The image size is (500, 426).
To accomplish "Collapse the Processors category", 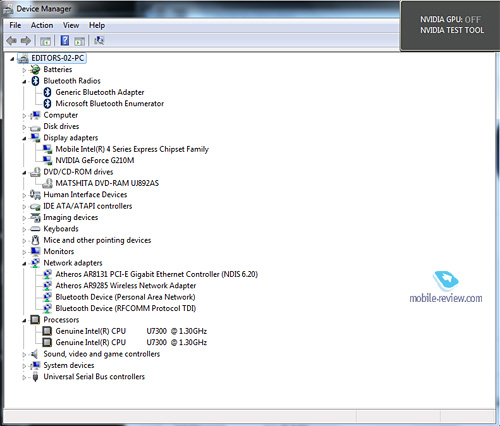I will [24, 320].
